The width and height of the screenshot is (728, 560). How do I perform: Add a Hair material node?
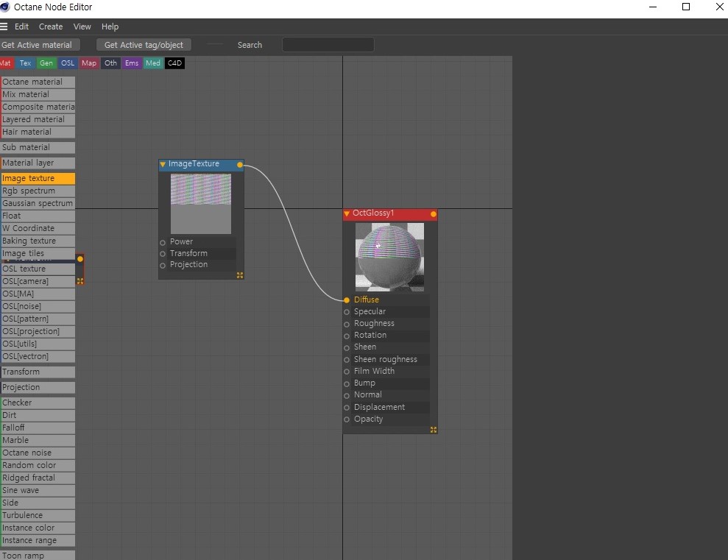[38, 132]
